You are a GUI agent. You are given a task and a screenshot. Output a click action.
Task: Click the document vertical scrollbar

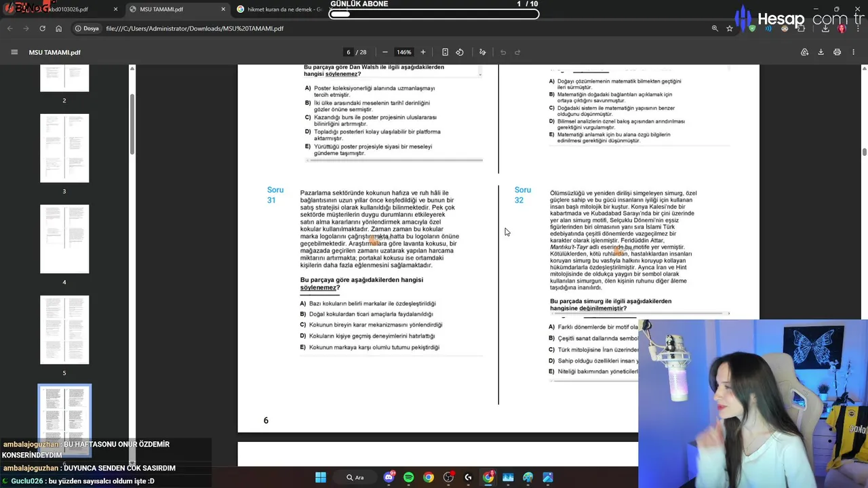tap(864, 151)
